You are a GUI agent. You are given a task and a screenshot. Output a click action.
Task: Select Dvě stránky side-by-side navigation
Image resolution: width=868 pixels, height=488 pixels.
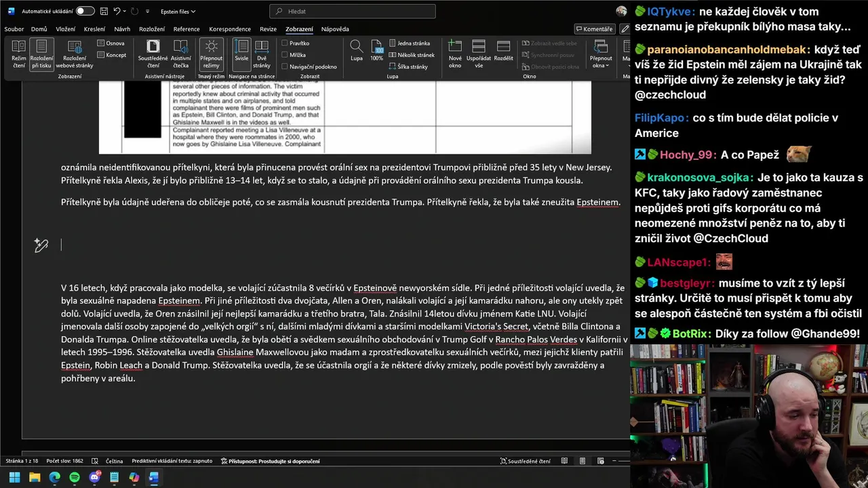click(262, 54)
